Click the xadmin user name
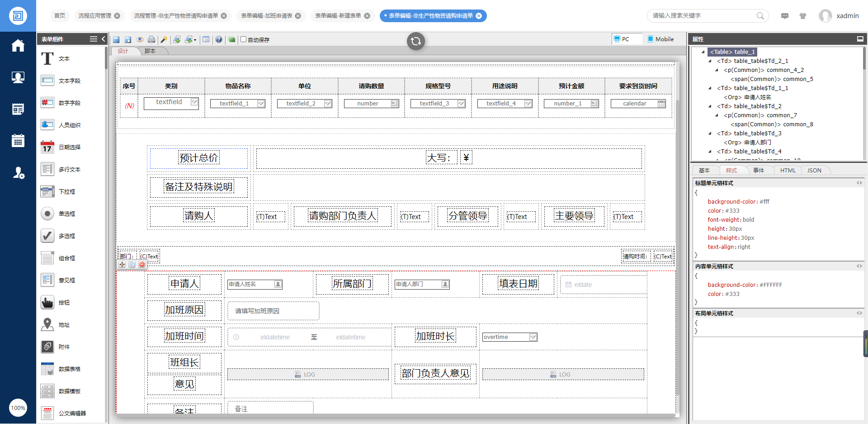The image size is (868, 424). coord(847,16)
